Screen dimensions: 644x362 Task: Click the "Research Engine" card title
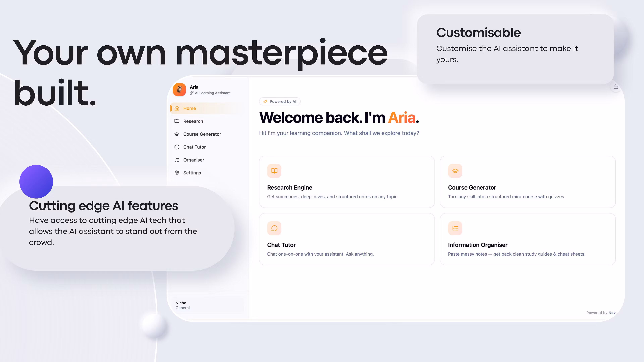coord(289,188)
